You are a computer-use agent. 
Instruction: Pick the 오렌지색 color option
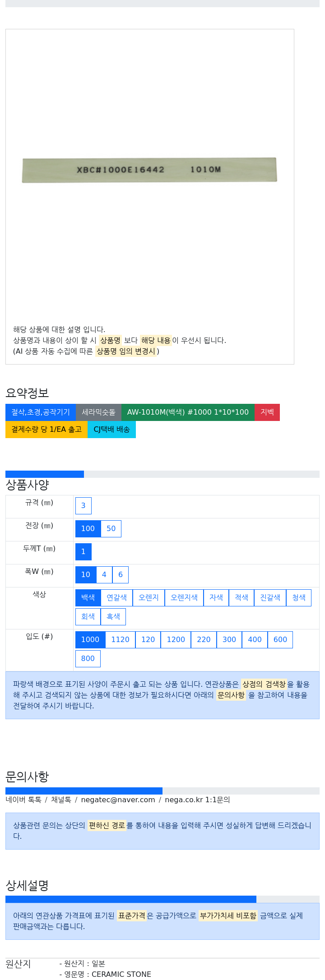(x=184, y=598)
